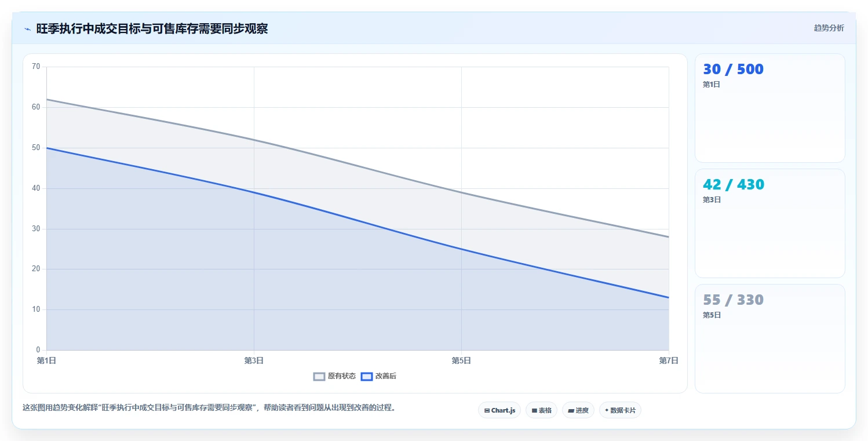Click the chart title 旺季执行中成交目标与可售库存需要同步观察
The height and width of the screenshot is (441, 868).
(x=152, y=28)
